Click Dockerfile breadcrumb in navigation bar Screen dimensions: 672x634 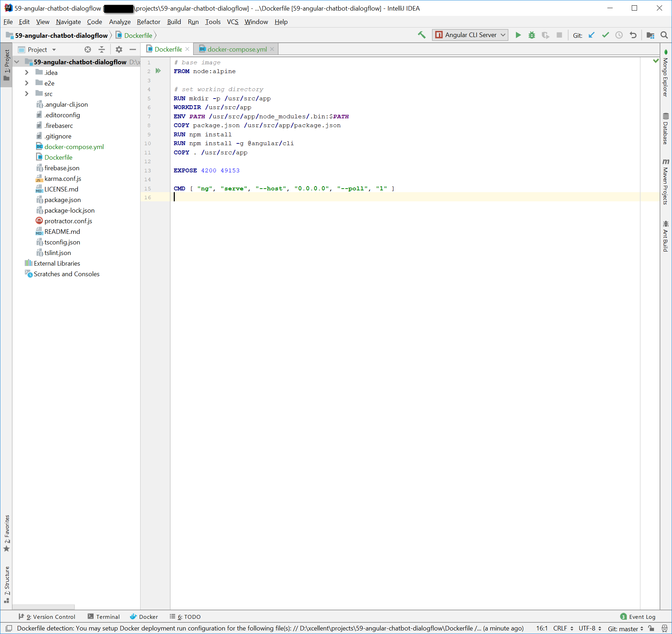135,35
